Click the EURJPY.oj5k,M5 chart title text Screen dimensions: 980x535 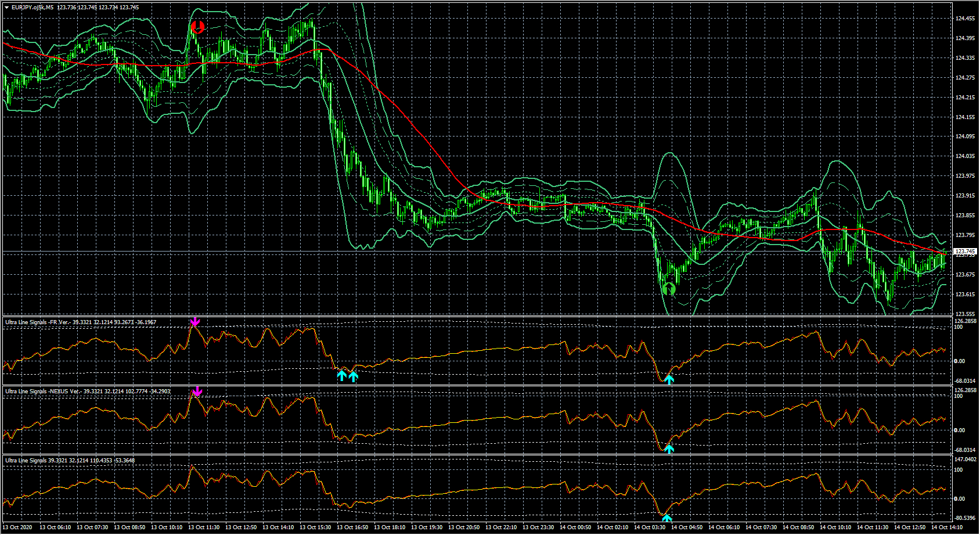pos(33,8)
